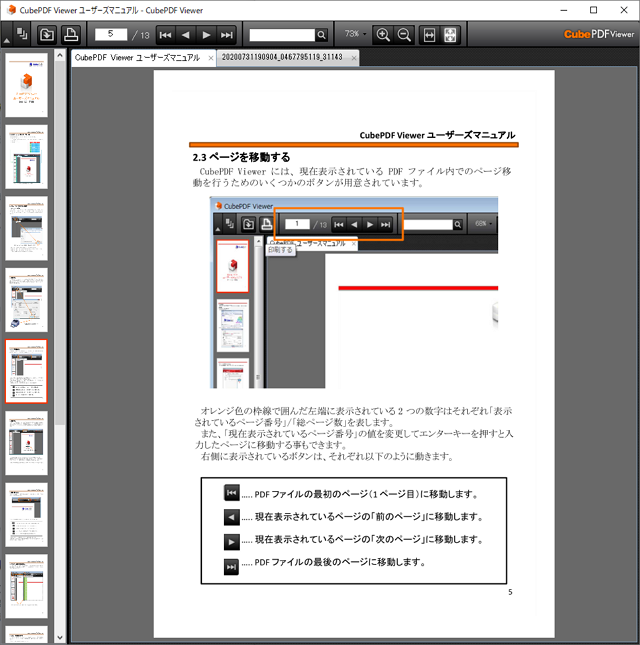Click the search text box
The image size is (640, 645).
(281, 34)
